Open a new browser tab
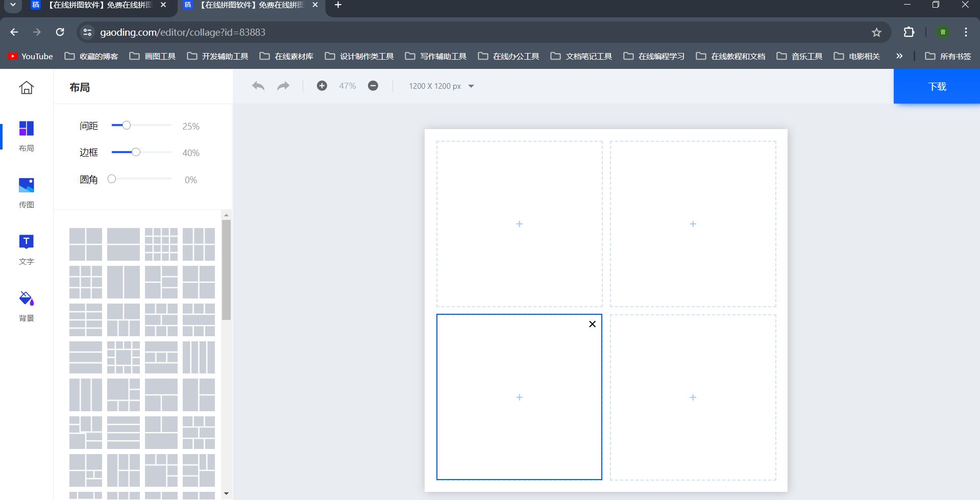This screenshot has height=500, width=980. (338, 5)
